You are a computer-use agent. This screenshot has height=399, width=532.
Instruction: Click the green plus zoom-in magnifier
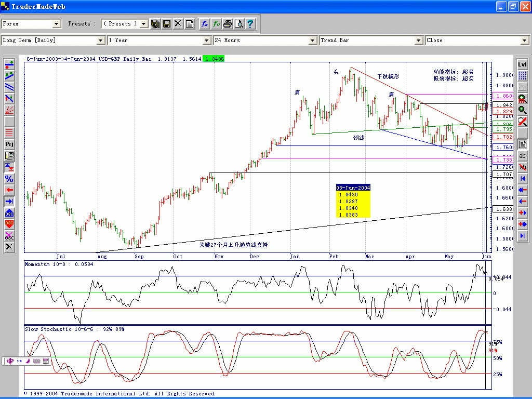523,110
